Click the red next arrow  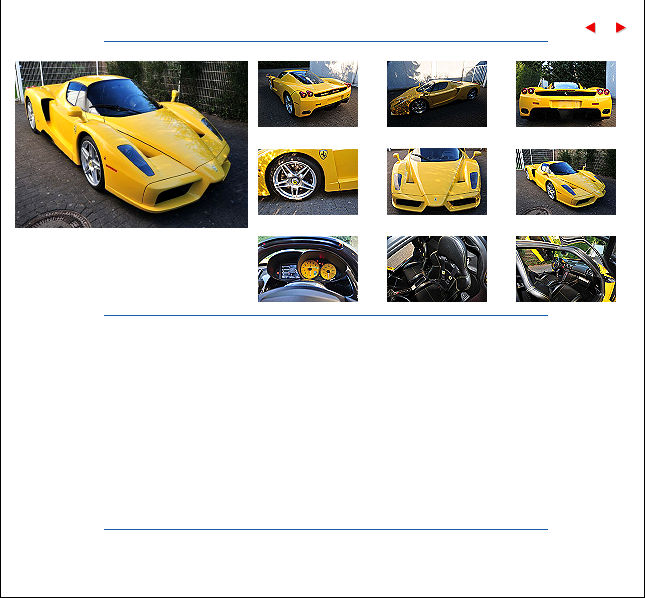621,28
